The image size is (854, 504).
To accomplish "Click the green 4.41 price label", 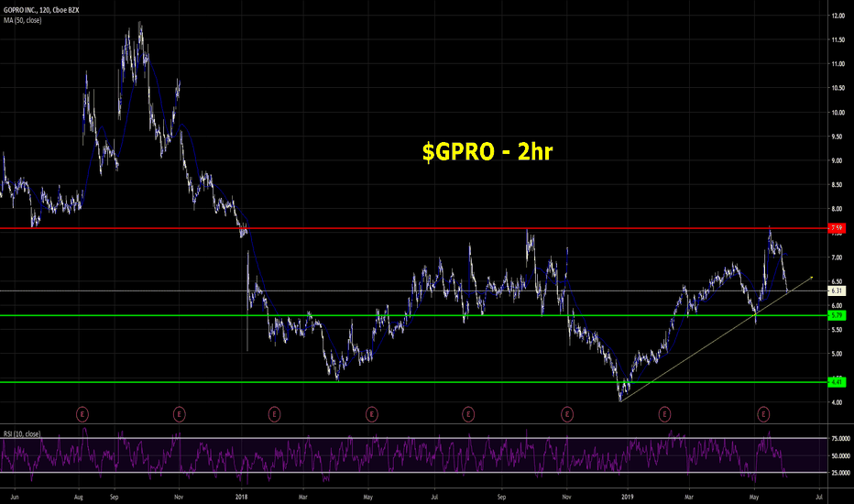I will pyautogui.click(x=837, y=382).
